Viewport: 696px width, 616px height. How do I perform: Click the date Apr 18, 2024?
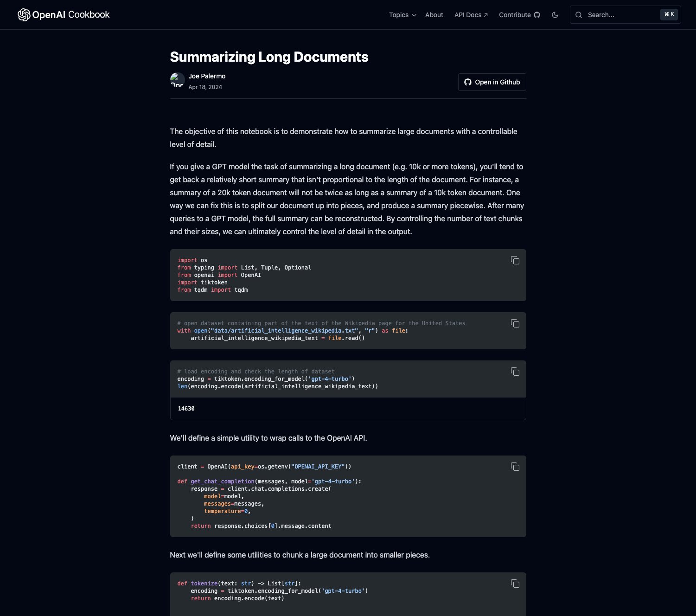(x=205, y=87)
